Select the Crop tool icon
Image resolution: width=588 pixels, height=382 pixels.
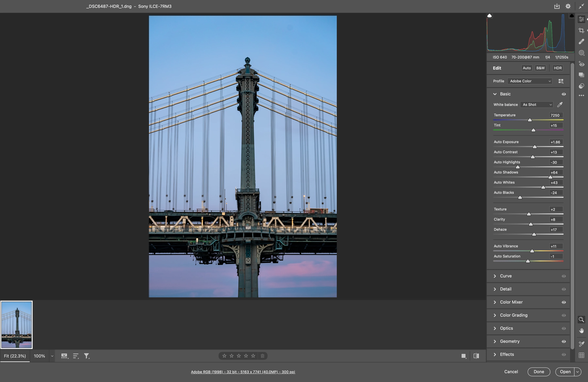[x=581, y=30]
